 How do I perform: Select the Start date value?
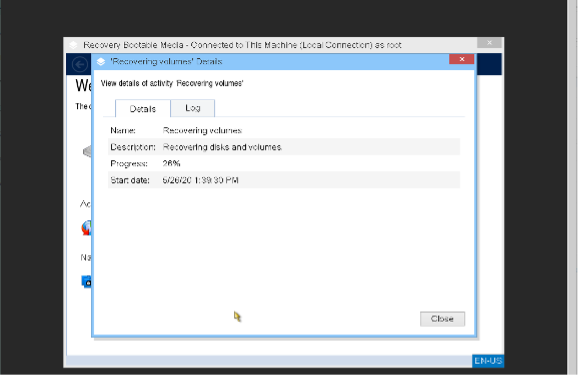coord(201,180)
